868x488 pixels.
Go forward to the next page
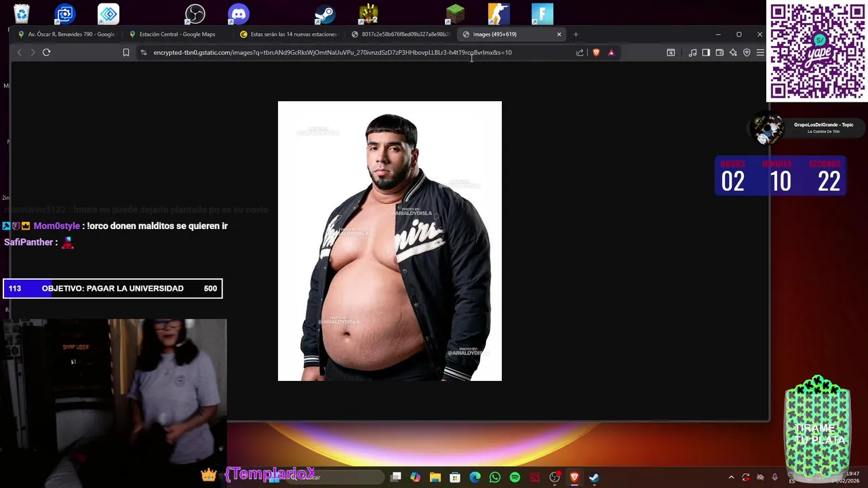(32, 52)
